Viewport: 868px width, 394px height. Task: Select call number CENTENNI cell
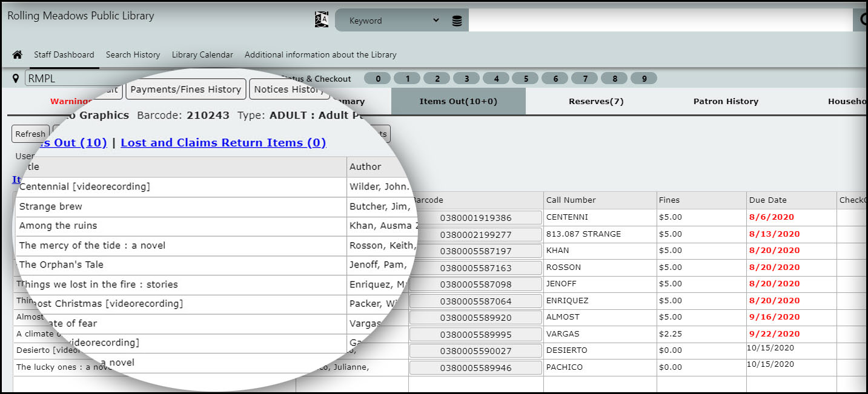(x=600, y=217)
